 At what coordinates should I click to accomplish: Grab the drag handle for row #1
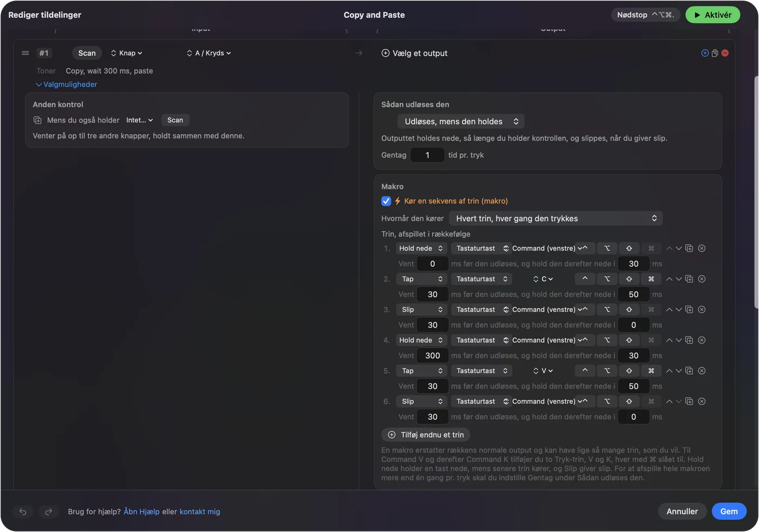25,53
